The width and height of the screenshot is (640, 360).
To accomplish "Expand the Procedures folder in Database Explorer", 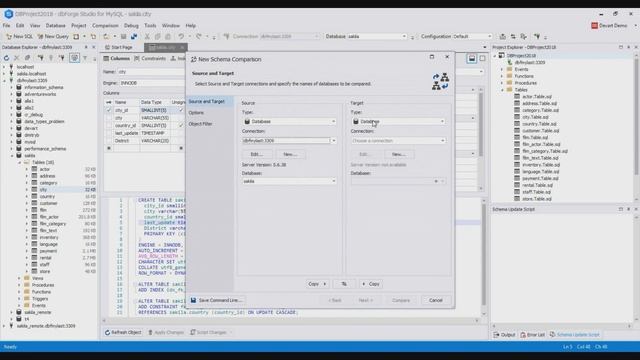I will point(19,285).
